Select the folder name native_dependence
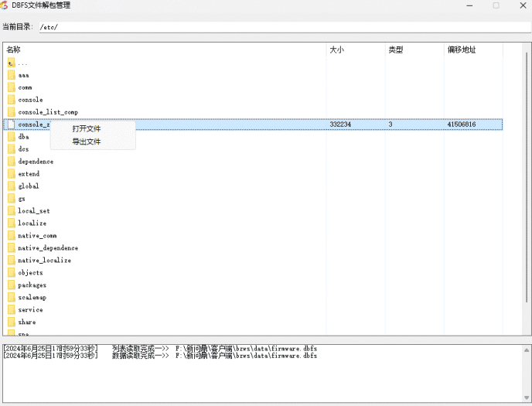 click(x=48, y=248)
